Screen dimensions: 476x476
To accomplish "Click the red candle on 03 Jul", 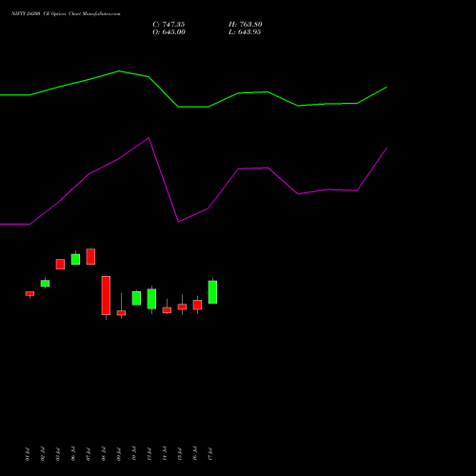I will pos(60,264).
